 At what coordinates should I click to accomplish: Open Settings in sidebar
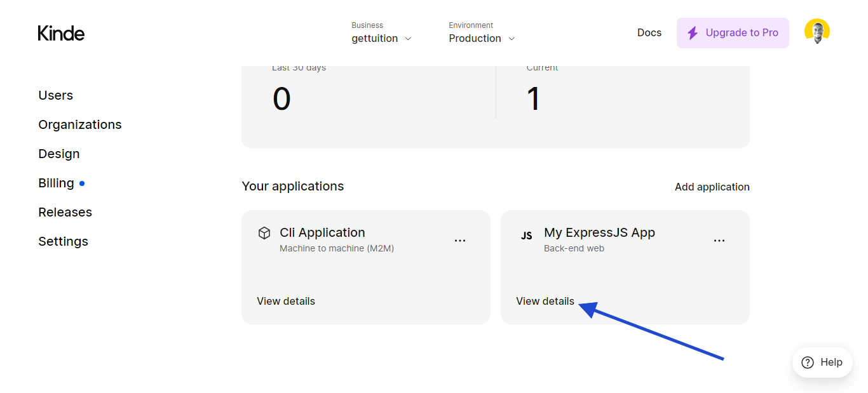[x=64, y=241]
